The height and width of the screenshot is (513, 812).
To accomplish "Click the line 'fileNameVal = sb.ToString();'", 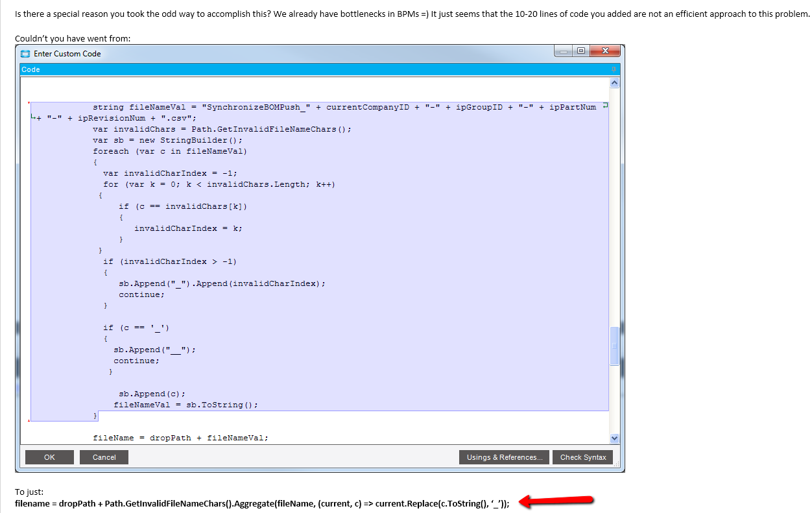I will pyautogui.click(x=185, y=405).
